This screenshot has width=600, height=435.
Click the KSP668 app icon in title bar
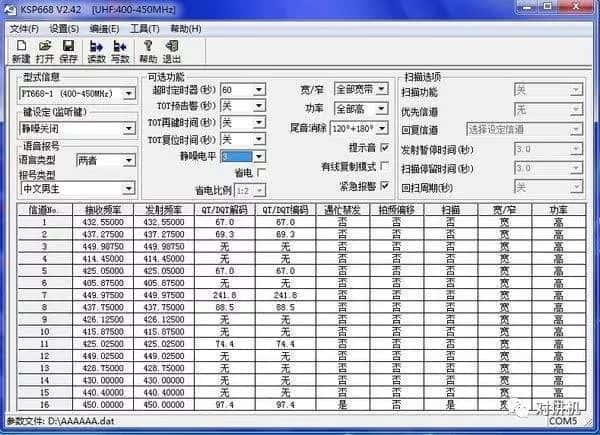pyautogui.click(x=10, y=9)
